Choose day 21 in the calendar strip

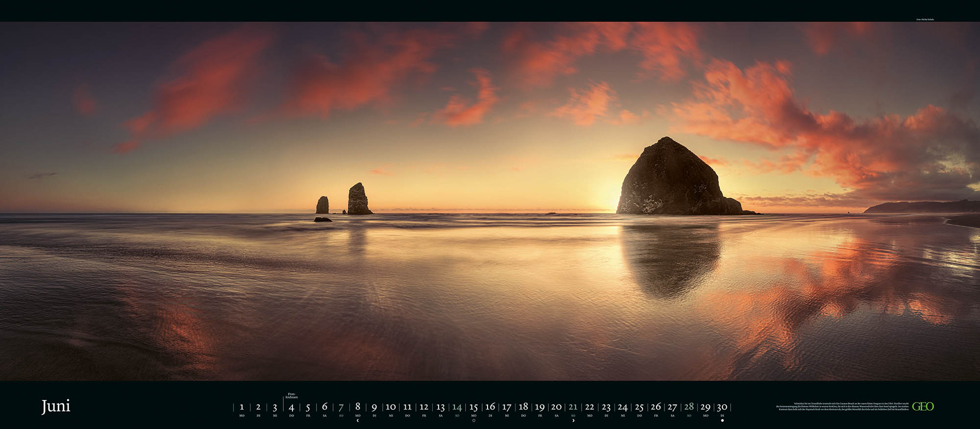point(573,407)
